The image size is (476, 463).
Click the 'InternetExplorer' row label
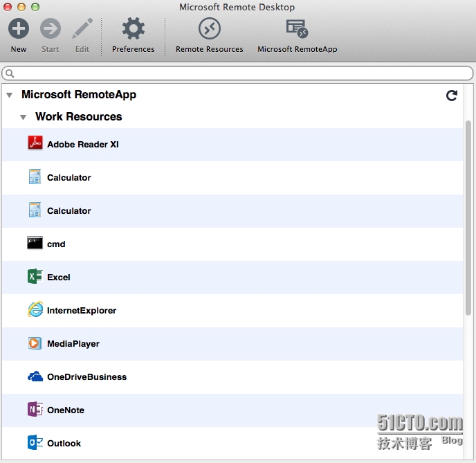coord(82,311)
